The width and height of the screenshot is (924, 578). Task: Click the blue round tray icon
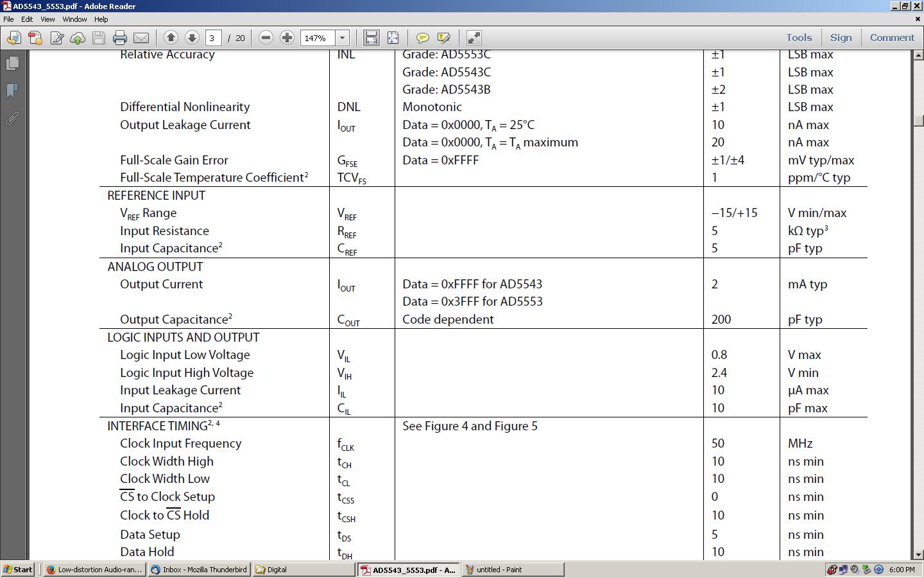pos(878,570)
